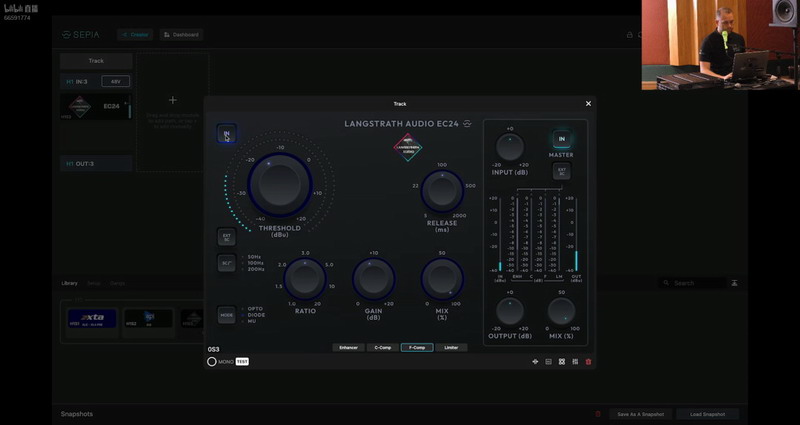Click the SC filter icon button
Image resolution: width=800 pixels, height=425 pixels.
(x=227, y=263)
